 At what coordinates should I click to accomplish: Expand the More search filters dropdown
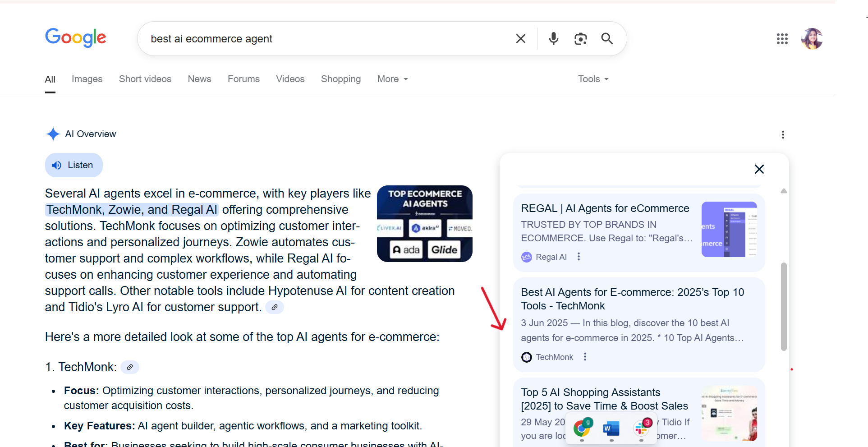coord(392,79)
